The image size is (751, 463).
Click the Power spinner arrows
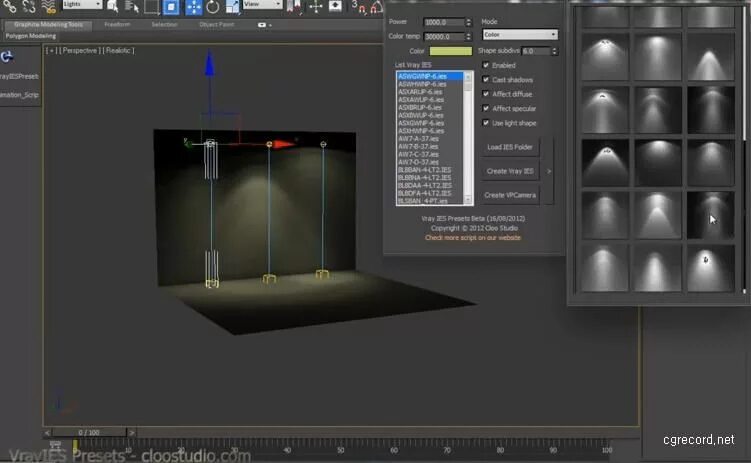click(x=468, y=22)
